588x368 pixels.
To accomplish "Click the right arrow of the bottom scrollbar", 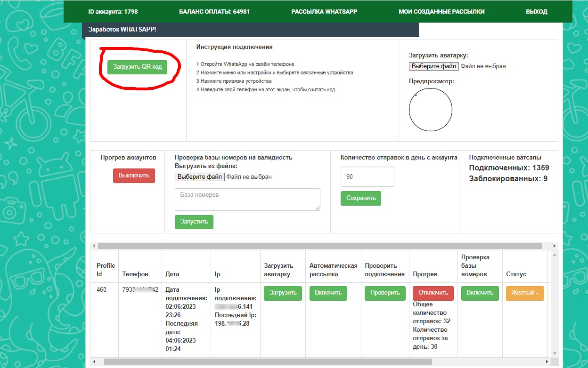I will 547,362.
